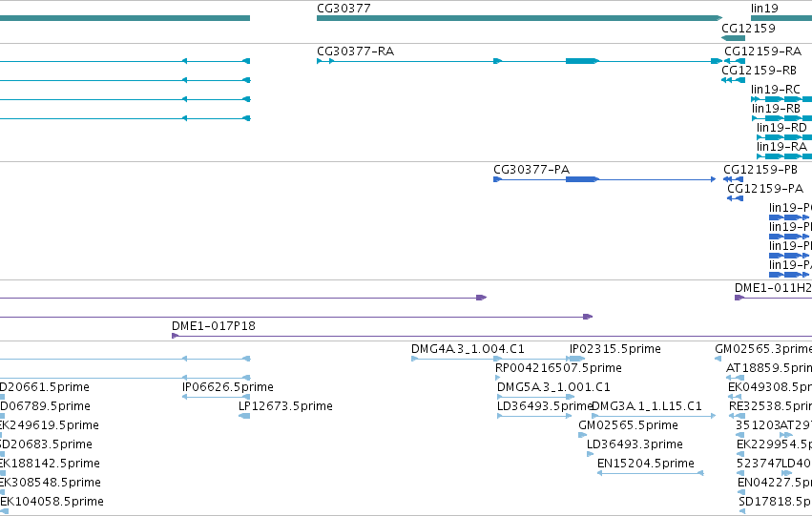The height and width of the screenshot is (516, 812).
Task: Click the LD36493.3prime EST label
Action: (x=635, y=444)
